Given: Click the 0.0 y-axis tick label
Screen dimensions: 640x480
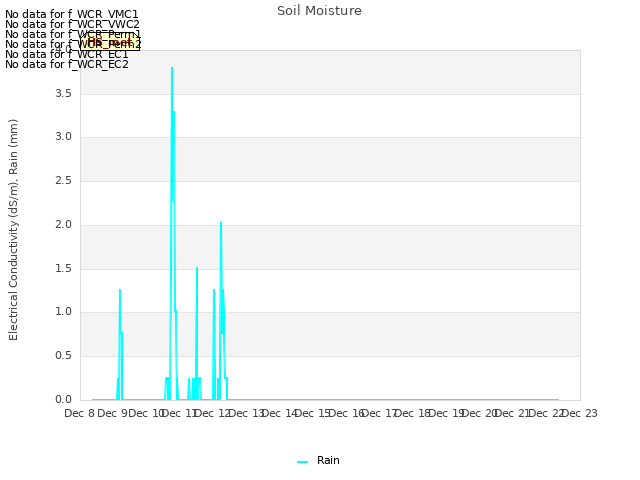Looking at the screenshot, I should pyautogui.click(x=63, y=400).
